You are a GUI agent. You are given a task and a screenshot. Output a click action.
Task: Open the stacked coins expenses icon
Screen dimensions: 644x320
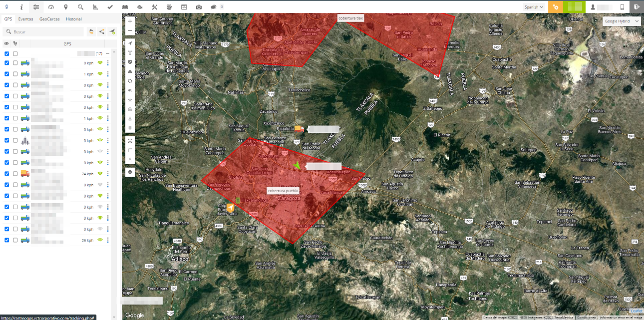[x=169, y=7]
